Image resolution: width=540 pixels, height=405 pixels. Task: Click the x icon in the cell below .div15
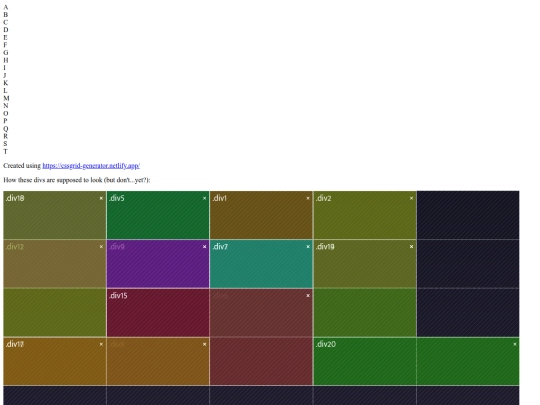coord(205,344)
